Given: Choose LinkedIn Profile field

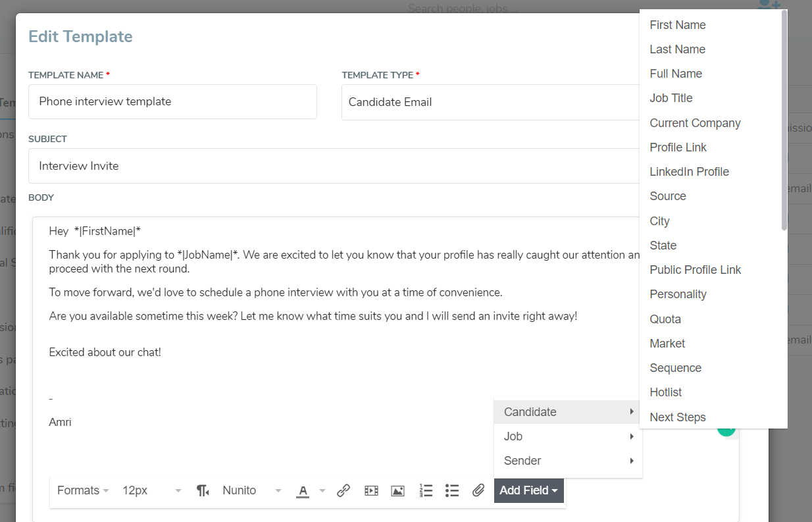Looking at the screenshot, I should (689, 172).
